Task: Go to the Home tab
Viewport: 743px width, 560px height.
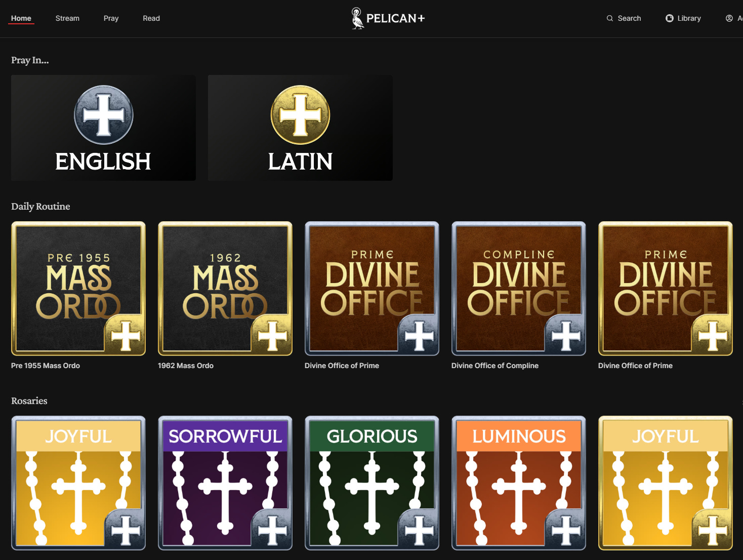Action: 21,18
